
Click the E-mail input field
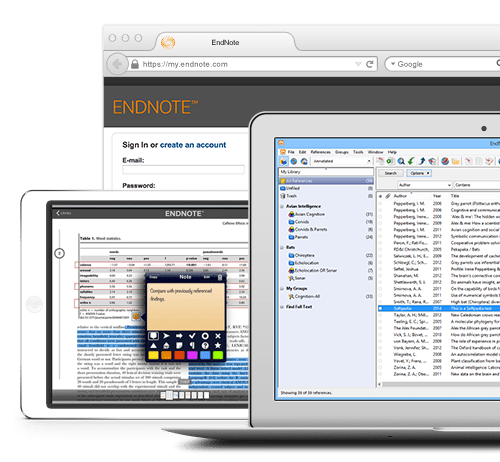pyautogui.click(x=183, y=169)
